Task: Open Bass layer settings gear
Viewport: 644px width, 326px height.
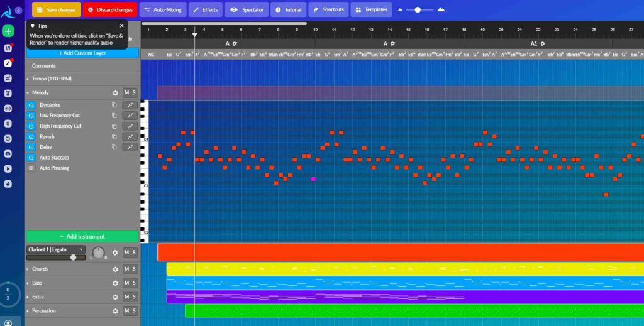Action: (x=116, y=283)
